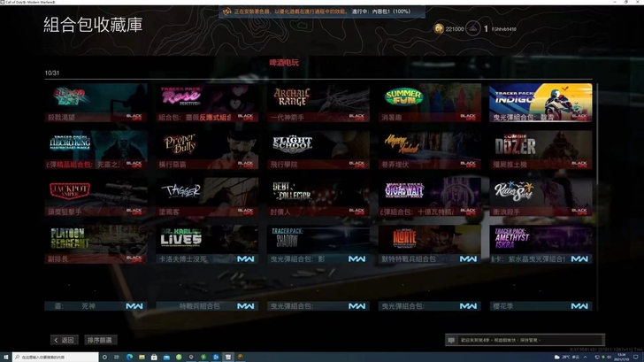Click the gold CP coin icon

(439, 28)
